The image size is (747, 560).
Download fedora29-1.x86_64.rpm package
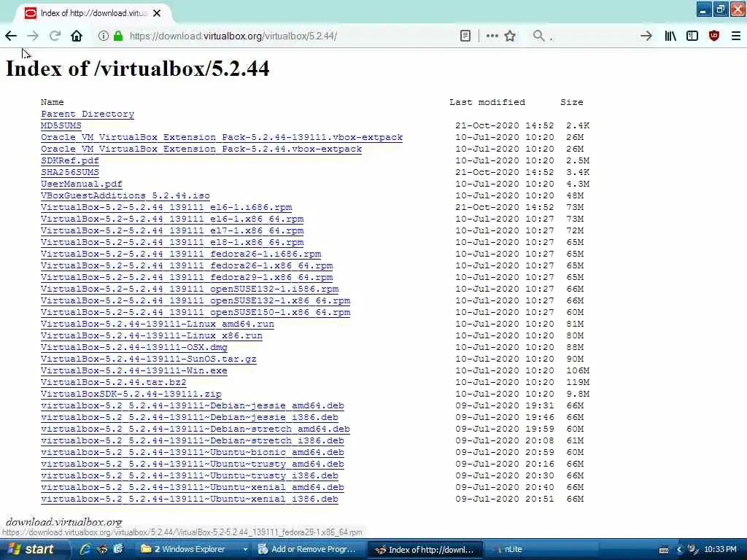tap(187, 277)
